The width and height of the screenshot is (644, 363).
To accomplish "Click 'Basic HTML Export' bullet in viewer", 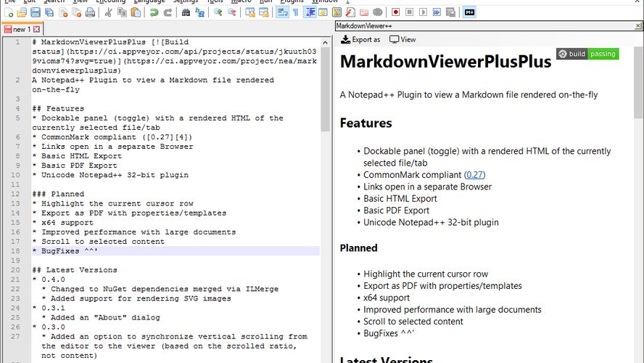I will coord(400,198).
